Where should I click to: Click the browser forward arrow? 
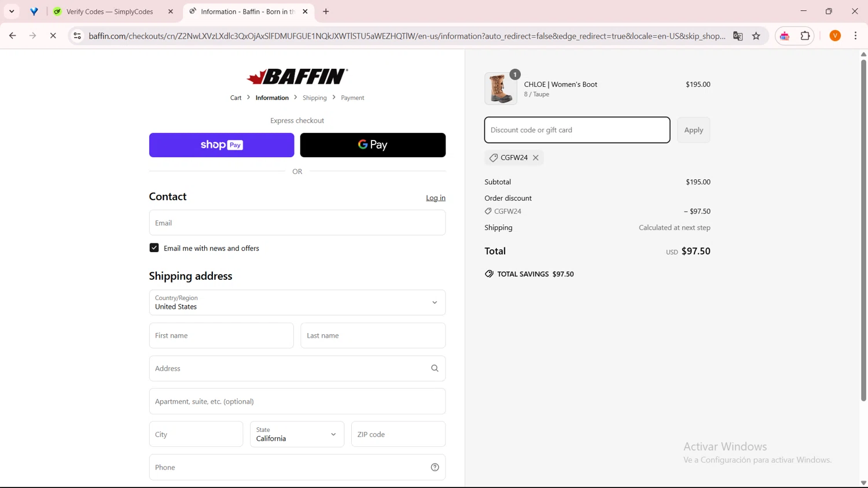click(32, 36)
